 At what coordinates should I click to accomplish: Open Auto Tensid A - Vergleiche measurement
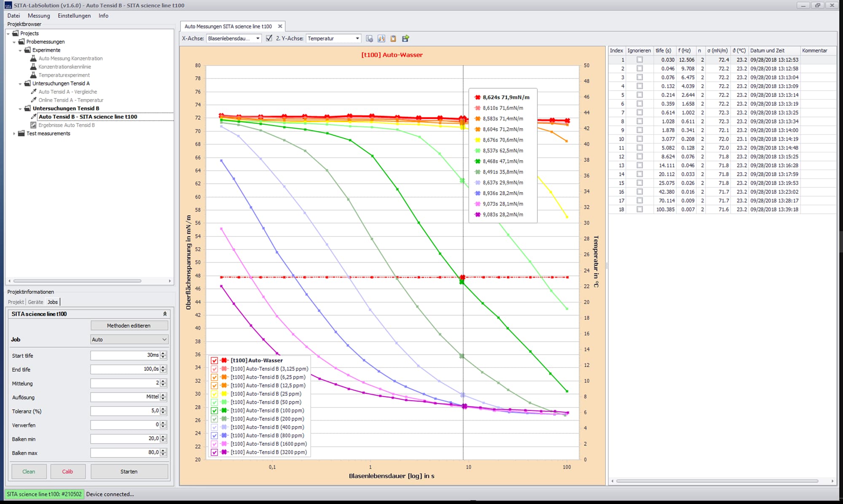coord(67,92)
